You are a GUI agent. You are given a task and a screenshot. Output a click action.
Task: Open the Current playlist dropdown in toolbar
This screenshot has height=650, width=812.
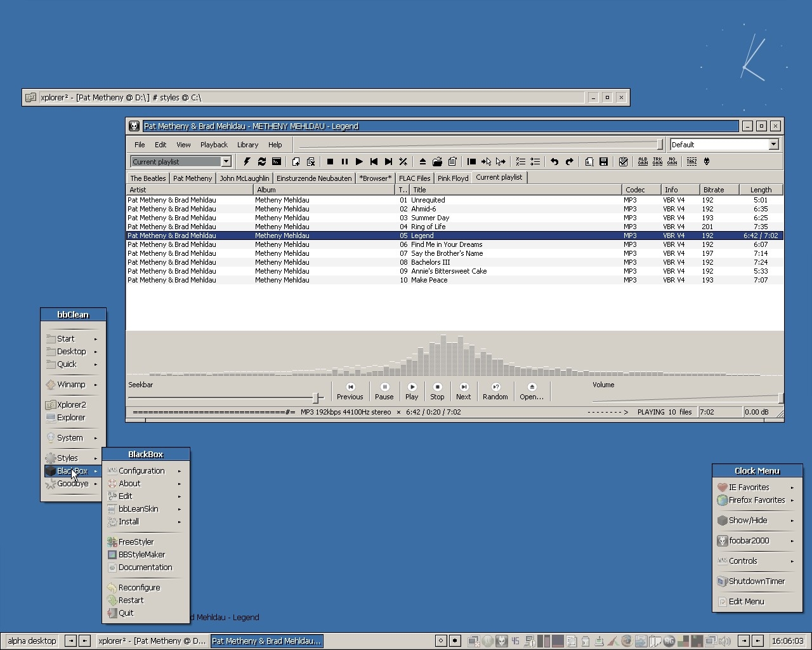[x=226, y=162]
